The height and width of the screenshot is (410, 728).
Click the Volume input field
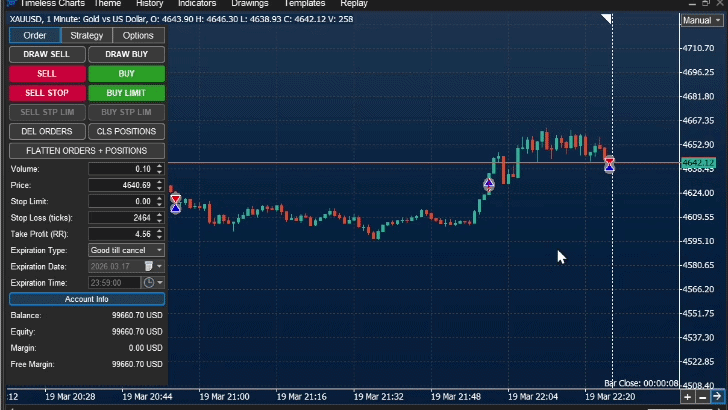pos(122,169)
